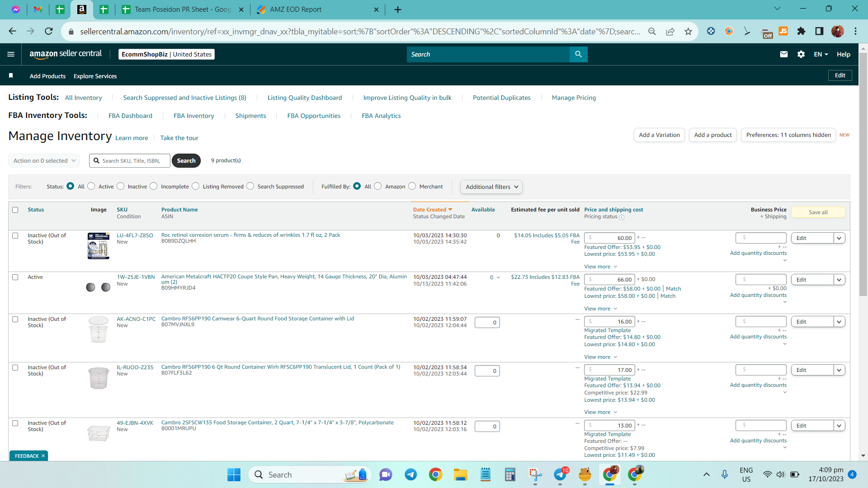Screen dimensions: 868x488
Task: Expand View more for the American Metalcraft listing
Action: [600, 309]
